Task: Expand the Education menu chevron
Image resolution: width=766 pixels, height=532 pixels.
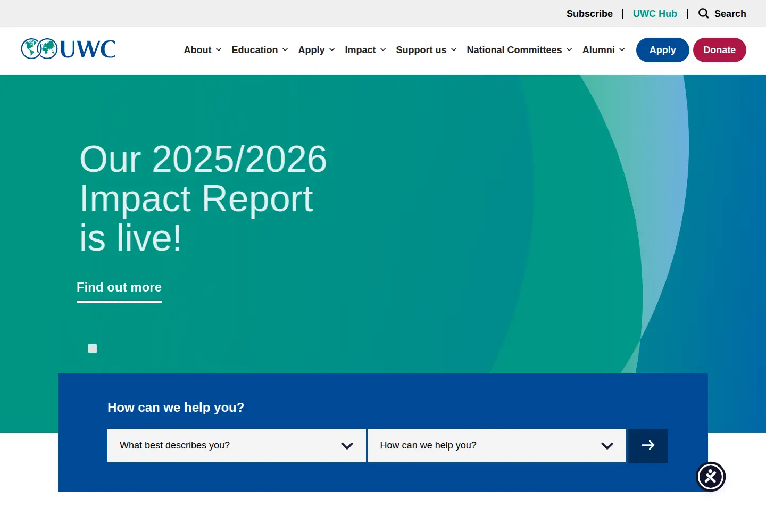Action: coord(285,50)
